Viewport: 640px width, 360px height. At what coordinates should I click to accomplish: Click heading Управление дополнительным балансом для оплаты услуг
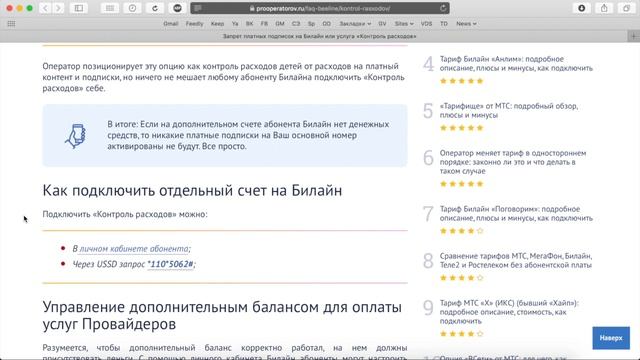222,315
